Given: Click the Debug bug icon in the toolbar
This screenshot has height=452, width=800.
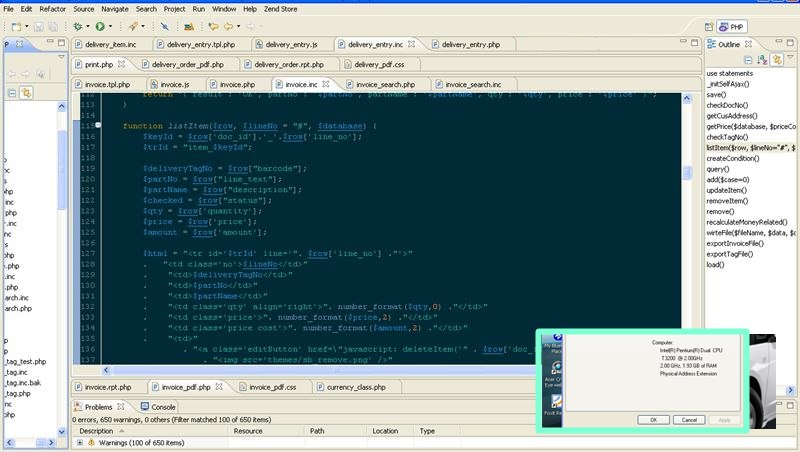Looking at the screenshot, I should tap(78, 27).
